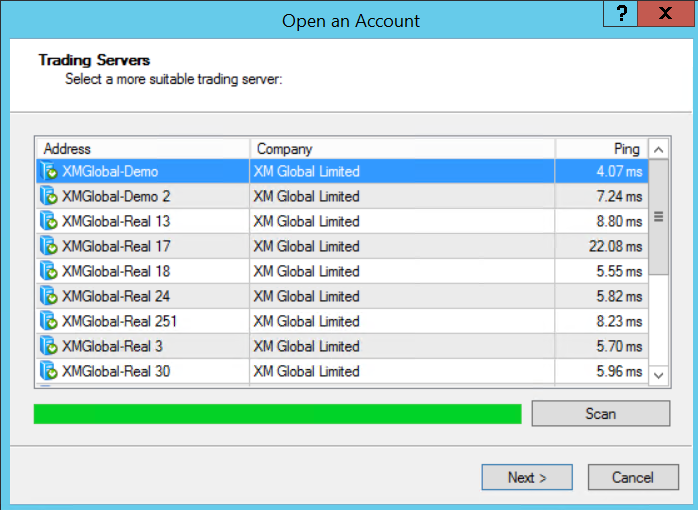
Task: Click the scroll up arrow of server list
Action: [x=659, y=150]
